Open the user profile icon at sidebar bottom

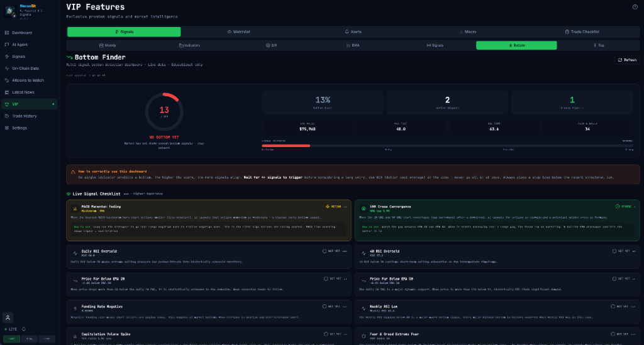8,317
